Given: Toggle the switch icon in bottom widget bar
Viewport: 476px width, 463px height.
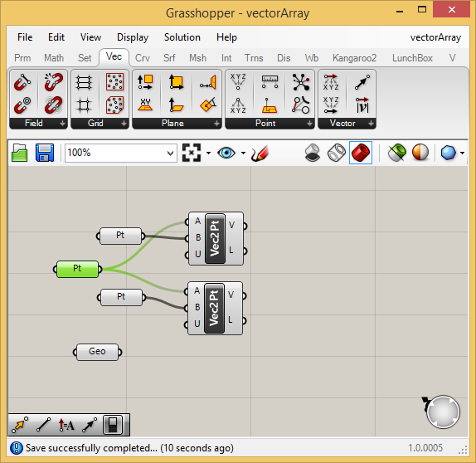Looking at the screenshot, I should [x=113, y=425].
